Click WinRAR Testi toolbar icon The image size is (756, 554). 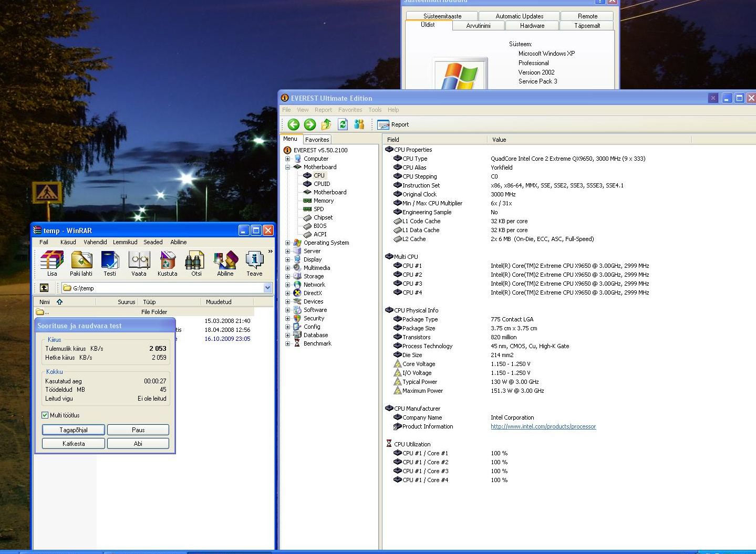coord(110,263)
